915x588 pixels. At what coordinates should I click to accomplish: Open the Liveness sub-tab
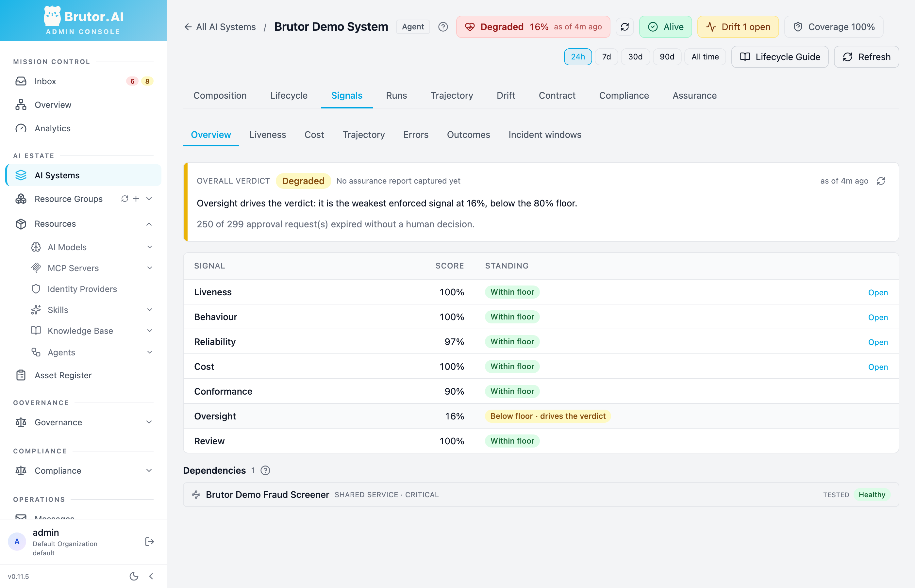[x=267, y=135]
